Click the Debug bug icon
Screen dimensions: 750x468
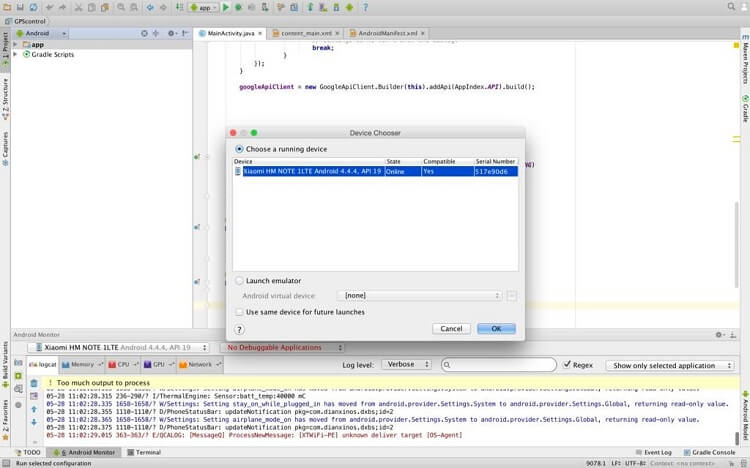pyautogui.click(x=238, y=7)
